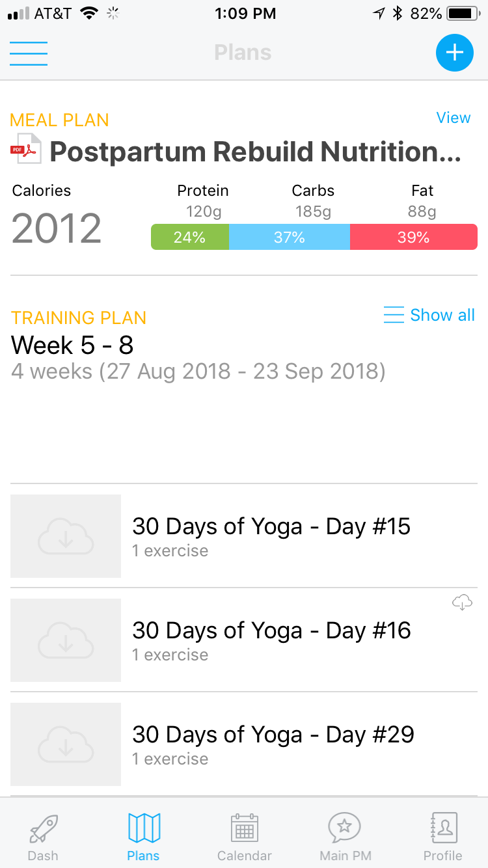488x868 pixels.
Task: Open the Profile tab
Action: (x=443, y=837)
